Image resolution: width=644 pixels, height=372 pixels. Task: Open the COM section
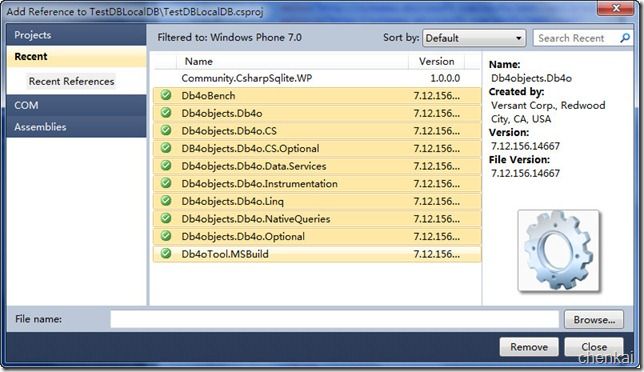(76, 106)
